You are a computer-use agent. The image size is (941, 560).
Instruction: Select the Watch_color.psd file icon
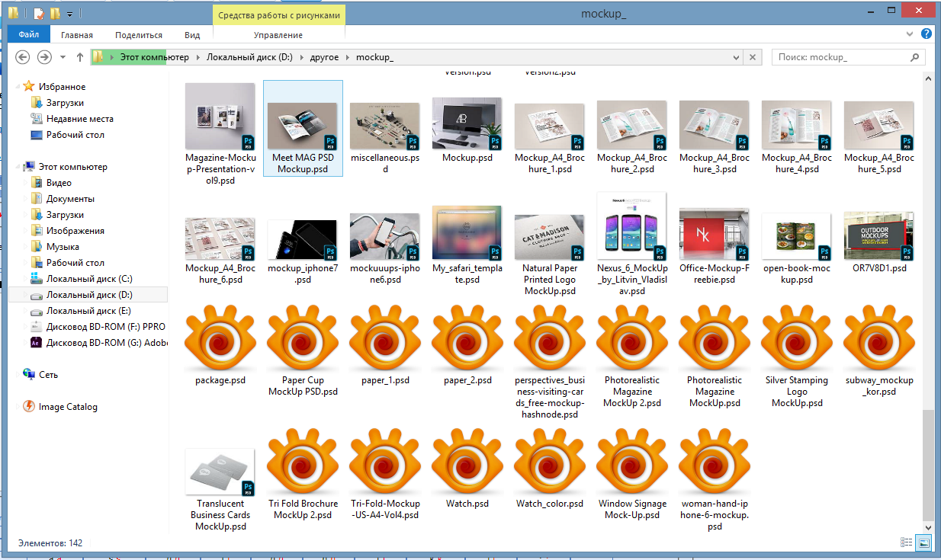click(x=550, y=461)
